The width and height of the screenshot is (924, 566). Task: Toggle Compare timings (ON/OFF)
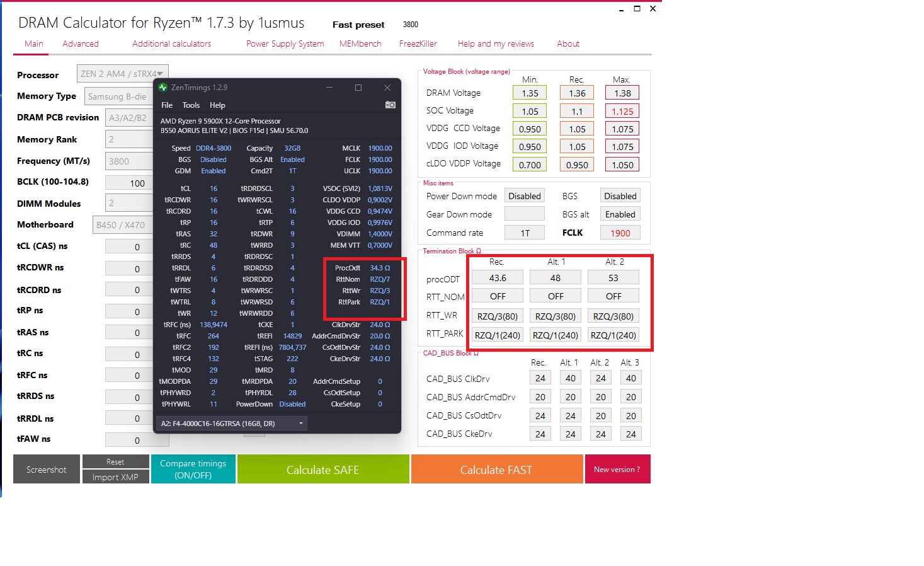pyautogui.click(x=193, y=470)
